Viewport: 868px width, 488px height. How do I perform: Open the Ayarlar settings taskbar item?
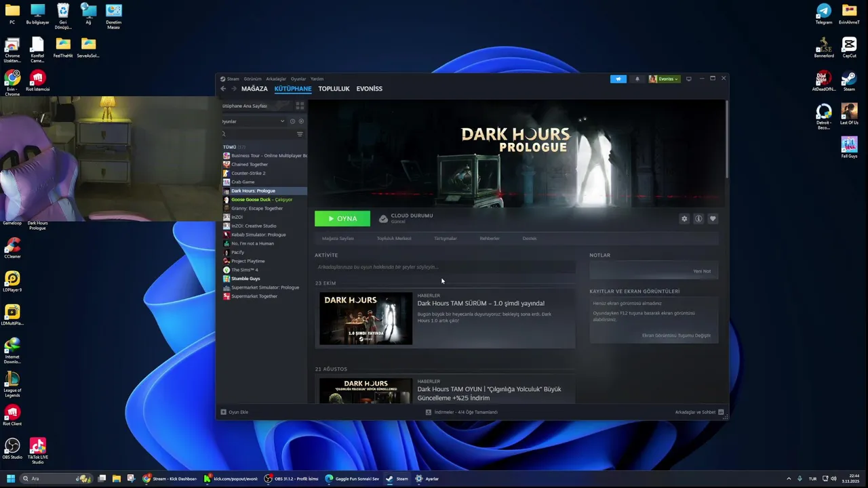tap(427, 479)
